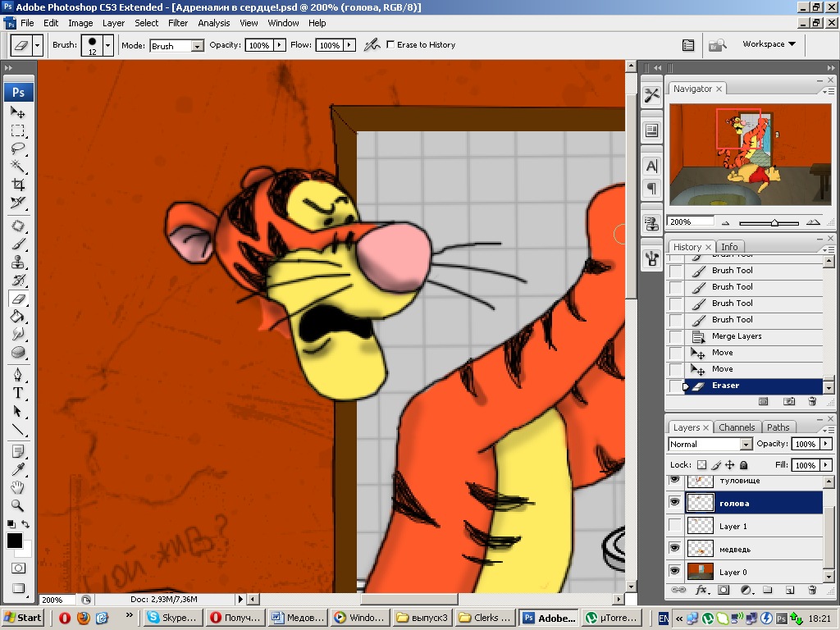
Task: Open the blend mode Normal dropdown
Action: 710,444
